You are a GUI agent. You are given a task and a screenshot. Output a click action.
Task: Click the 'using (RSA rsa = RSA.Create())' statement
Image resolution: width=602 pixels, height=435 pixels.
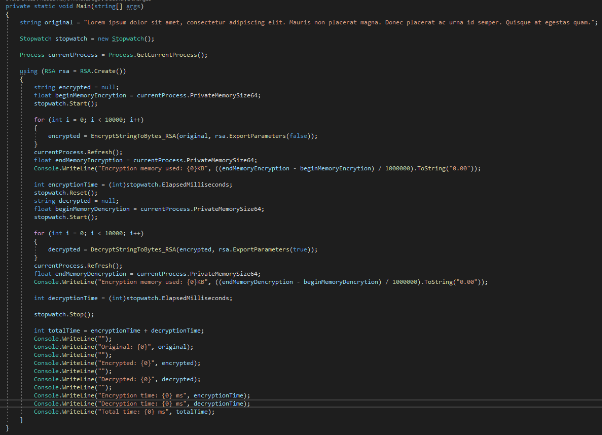point(73,71)
